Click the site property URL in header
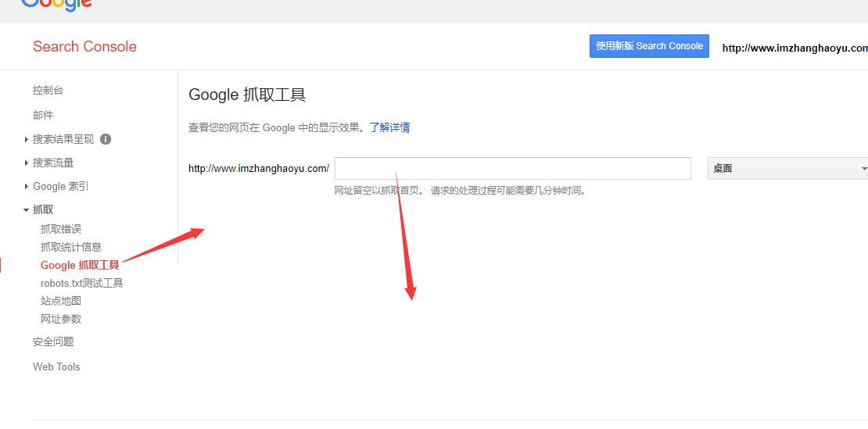Viewport: 868px width, 429px height. (x=795, y=48)
